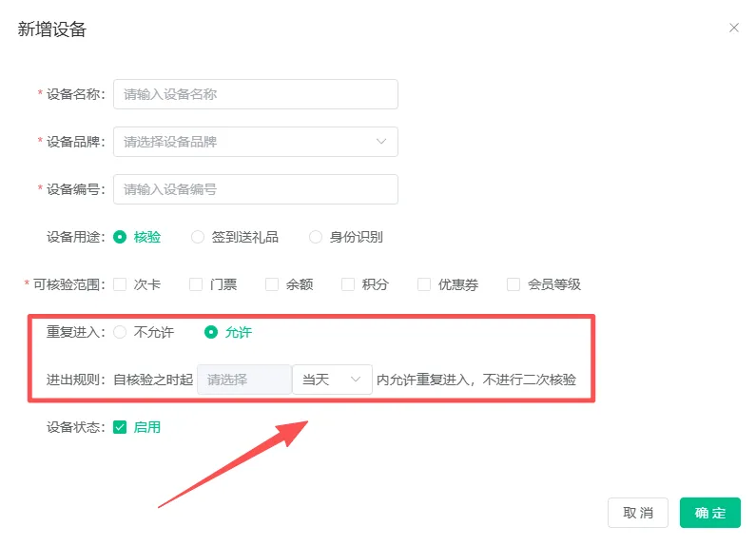756x546 pixels.
Task: Click the 确定 button
Action: click(709, 513)
